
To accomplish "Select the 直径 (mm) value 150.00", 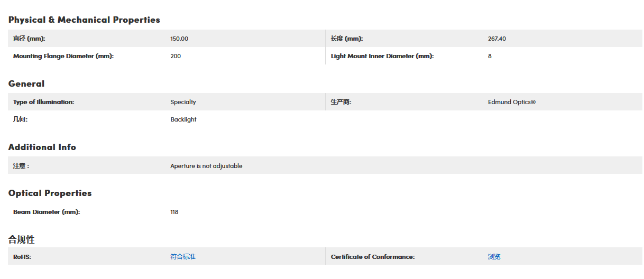I will (179, 39).
